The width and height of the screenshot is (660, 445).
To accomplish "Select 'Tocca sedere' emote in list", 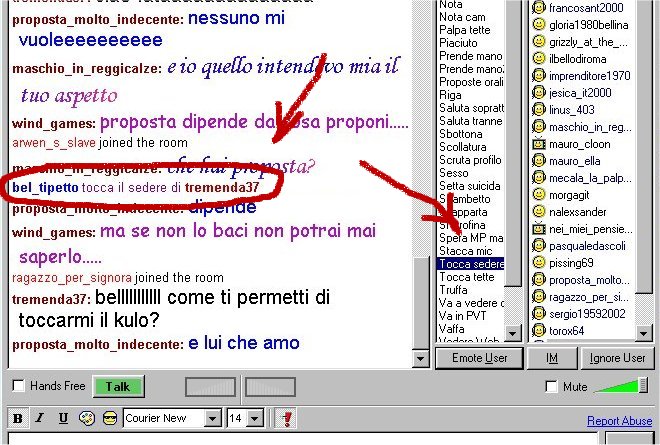I will 471,264.
